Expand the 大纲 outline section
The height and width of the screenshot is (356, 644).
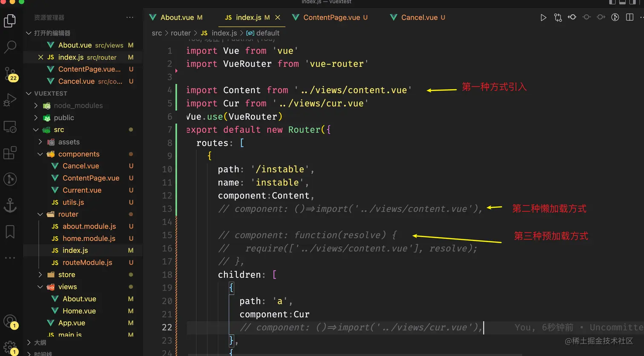pos(29,342)
